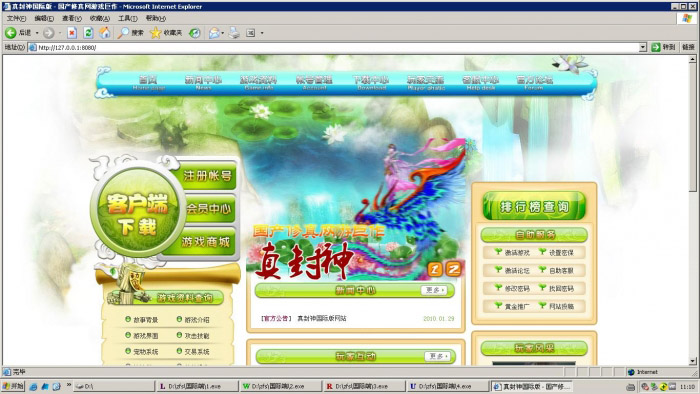Expand the address bar dropdown arrow

point(643,47)
